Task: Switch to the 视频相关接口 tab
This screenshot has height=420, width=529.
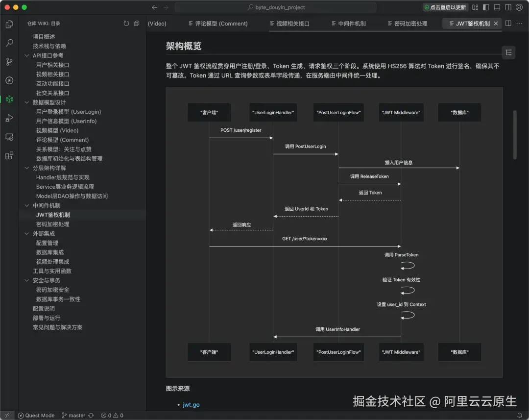Action: click(289, 24)
